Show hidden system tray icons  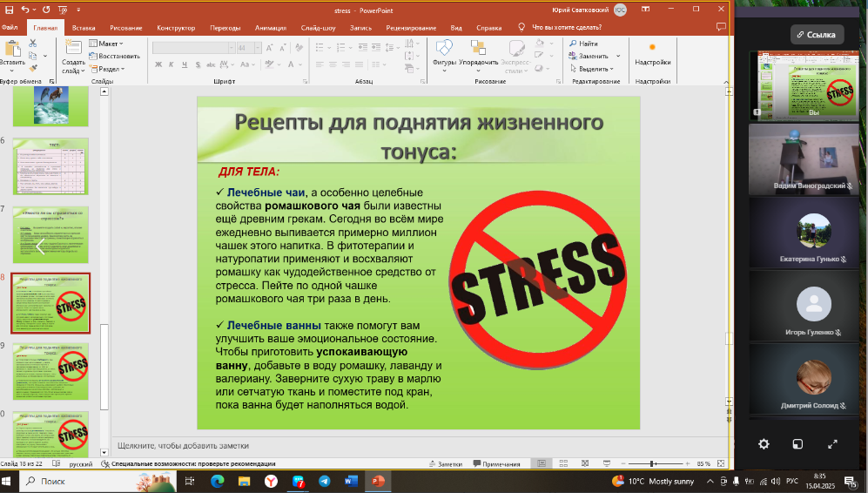(710, 481)
